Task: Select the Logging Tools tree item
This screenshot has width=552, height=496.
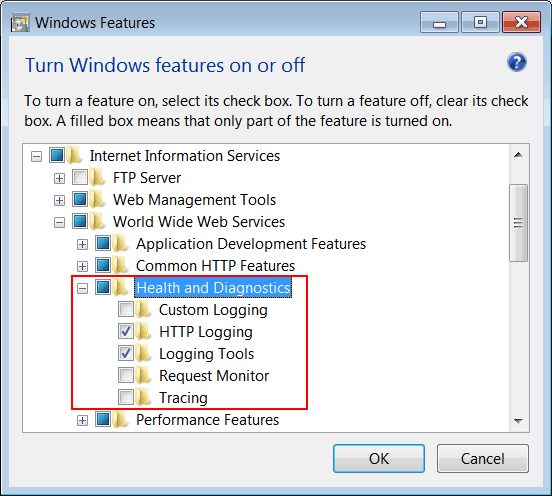Action: click(x=206, y=354)
